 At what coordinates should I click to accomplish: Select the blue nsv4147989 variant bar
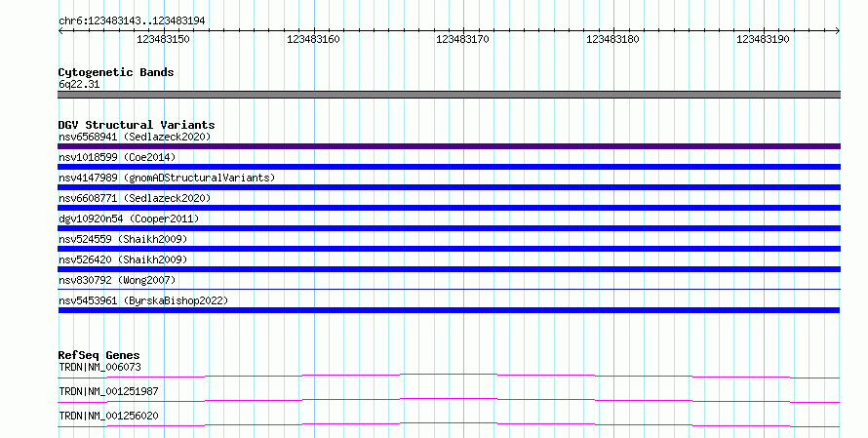click(x=449, y=187)
